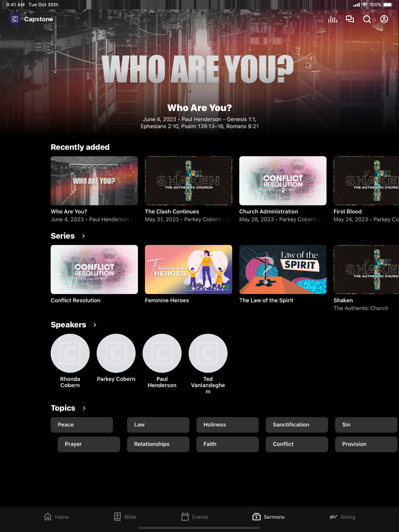Tap 'The Clash Continues' title text
Screen dimensions: 399x532
172,212
